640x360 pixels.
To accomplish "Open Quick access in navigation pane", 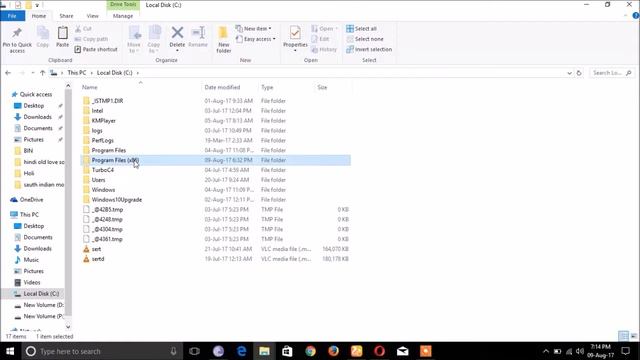I will tap(36, 94).
